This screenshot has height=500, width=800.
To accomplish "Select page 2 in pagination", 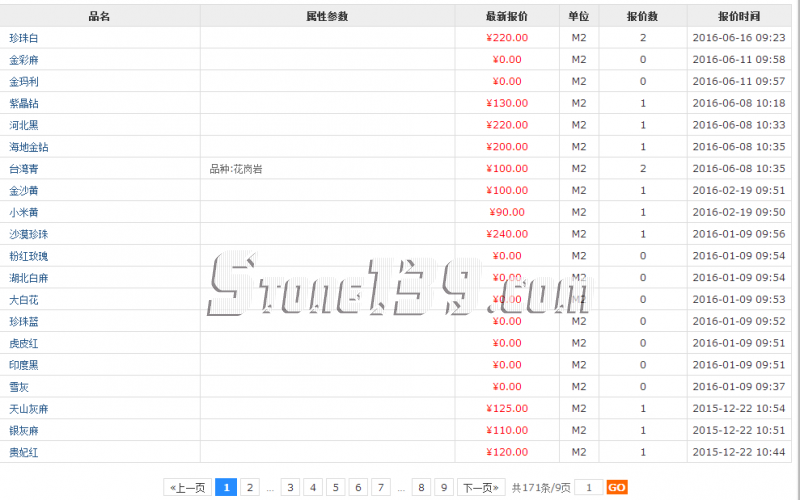I will point(249,487).
